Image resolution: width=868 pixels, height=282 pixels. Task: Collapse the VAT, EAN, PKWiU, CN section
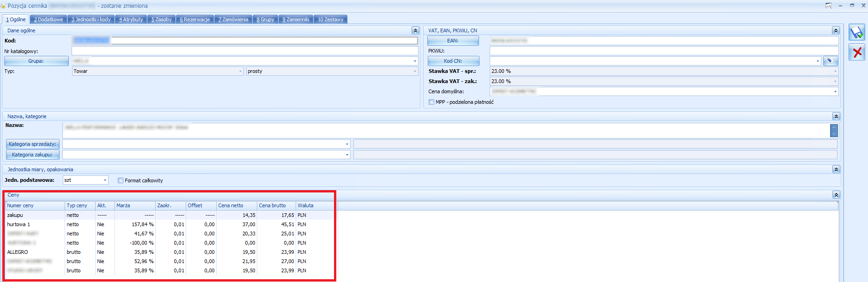[835, 30]
